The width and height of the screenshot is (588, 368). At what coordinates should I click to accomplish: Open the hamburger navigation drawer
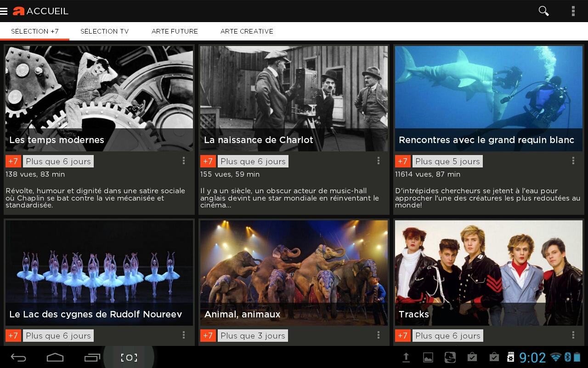tap(4, 11)
